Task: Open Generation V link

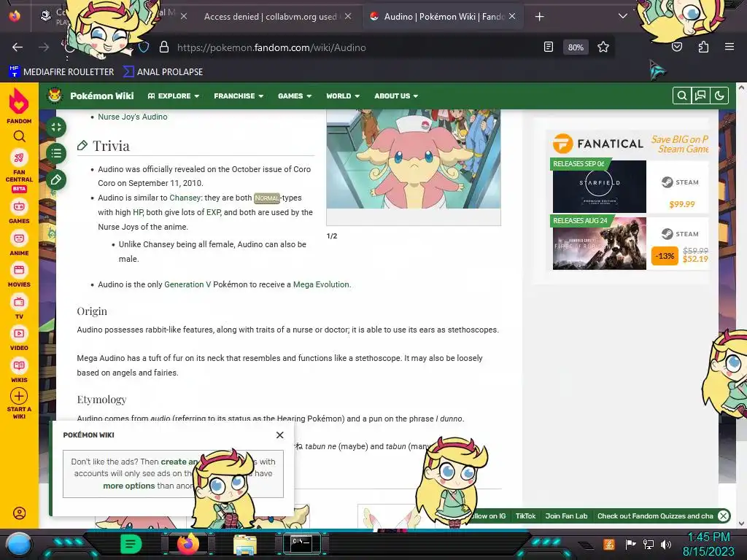Action: [187, 284]
